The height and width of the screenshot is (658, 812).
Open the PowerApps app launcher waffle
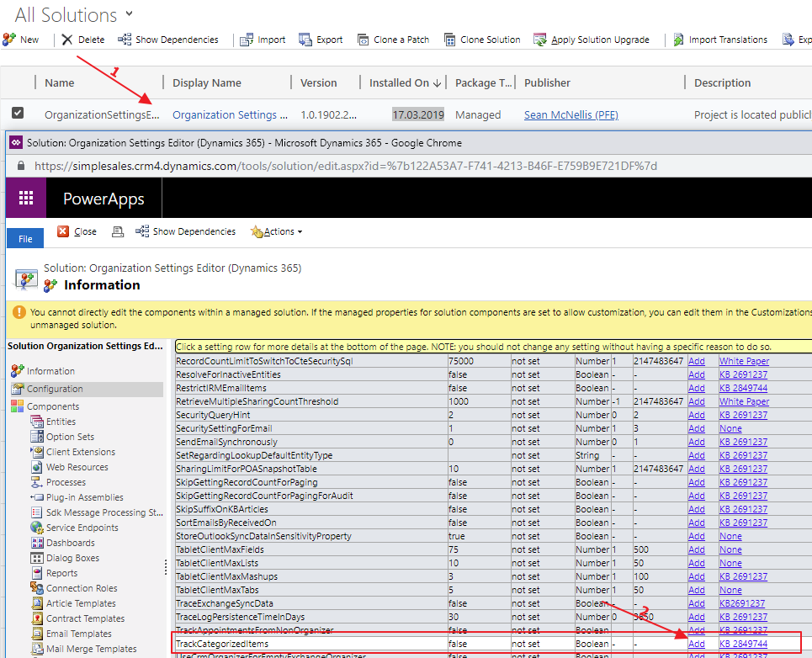pos(26,199)
